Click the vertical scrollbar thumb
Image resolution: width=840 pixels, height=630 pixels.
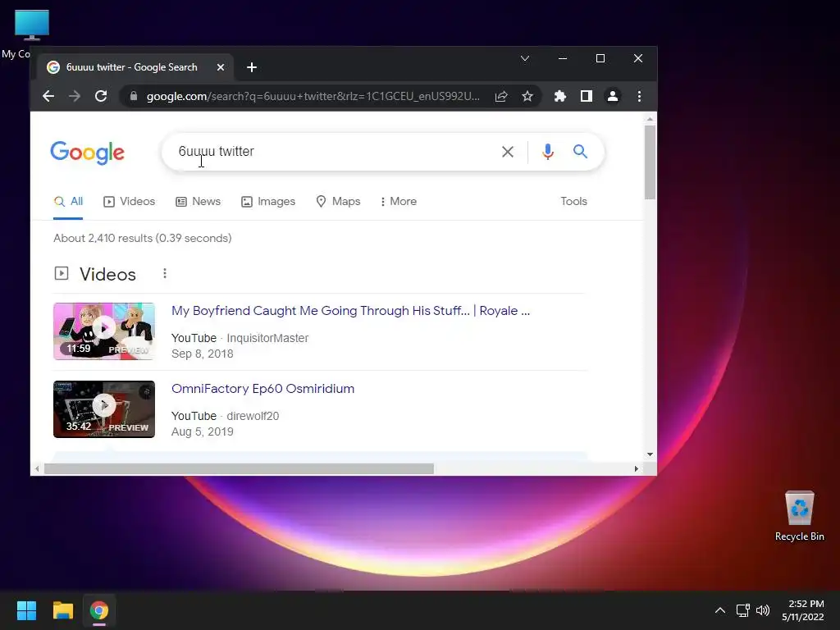pos(650,162)
